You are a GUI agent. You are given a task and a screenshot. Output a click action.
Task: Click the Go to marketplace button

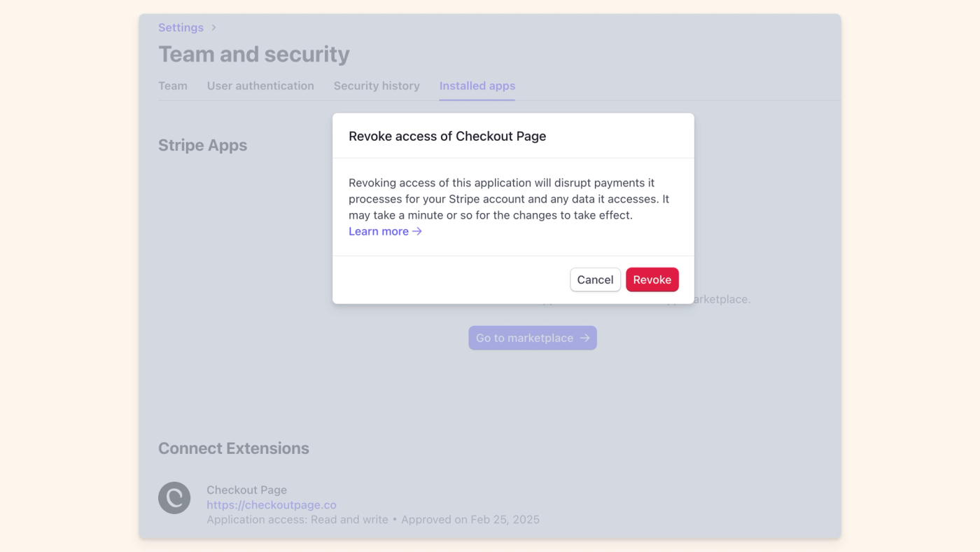[532, 338]
